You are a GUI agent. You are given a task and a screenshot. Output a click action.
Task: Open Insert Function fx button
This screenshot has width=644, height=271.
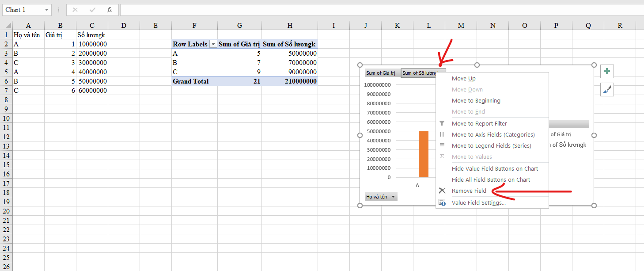[110, 10]
